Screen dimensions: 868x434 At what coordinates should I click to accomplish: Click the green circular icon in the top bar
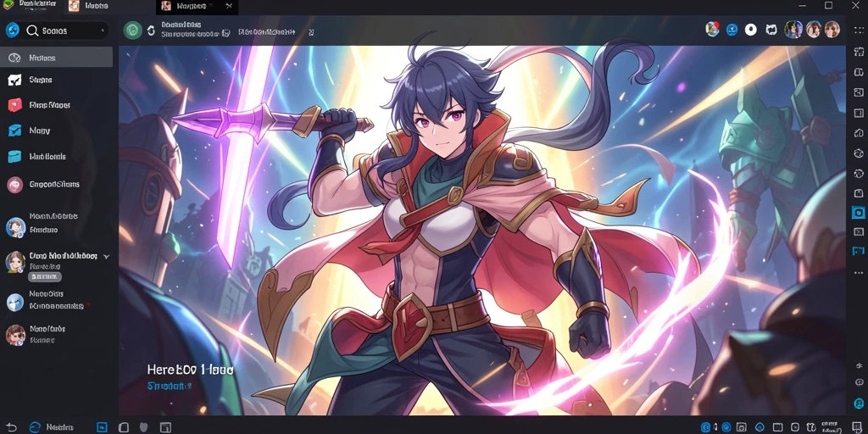(x=133, y=31)
